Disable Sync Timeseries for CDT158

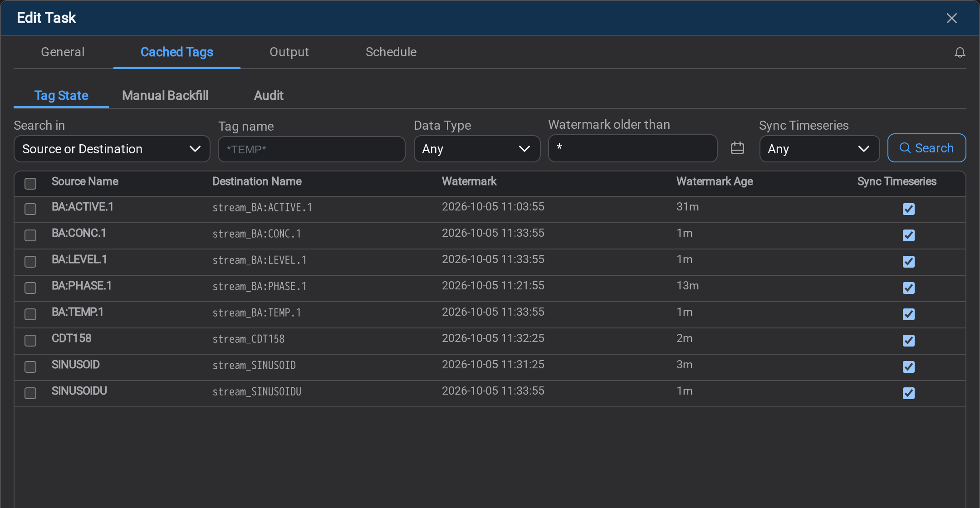(908, 341)
